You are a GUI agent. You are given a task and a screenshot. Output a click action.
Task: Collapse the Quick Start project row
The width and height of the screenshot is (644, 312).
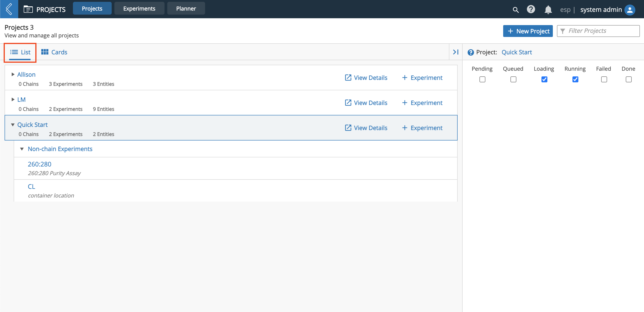[x=13, y=125]
